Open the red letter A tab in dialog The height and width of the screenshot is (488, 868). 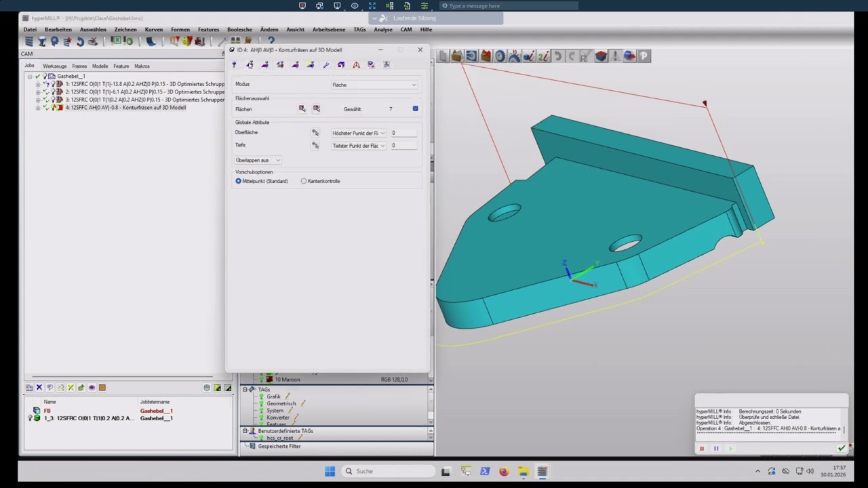click(x=356, y=64)
